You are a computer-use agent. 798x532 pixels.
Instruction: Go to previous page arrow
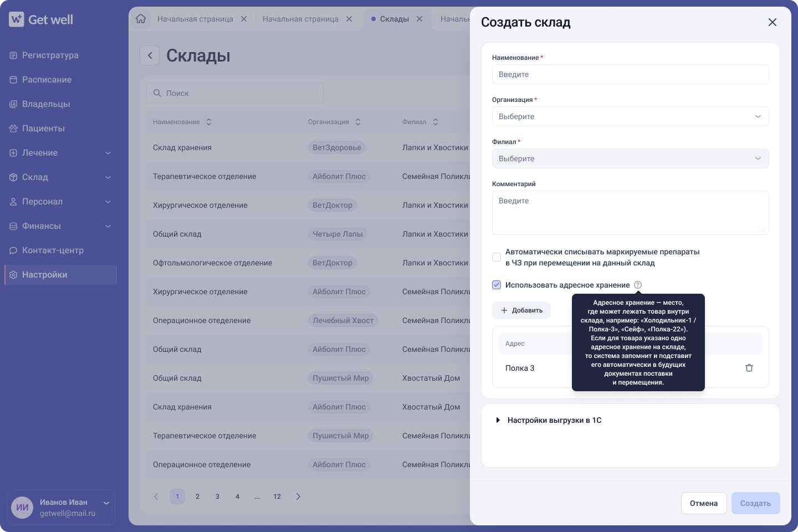click(156, 497)
